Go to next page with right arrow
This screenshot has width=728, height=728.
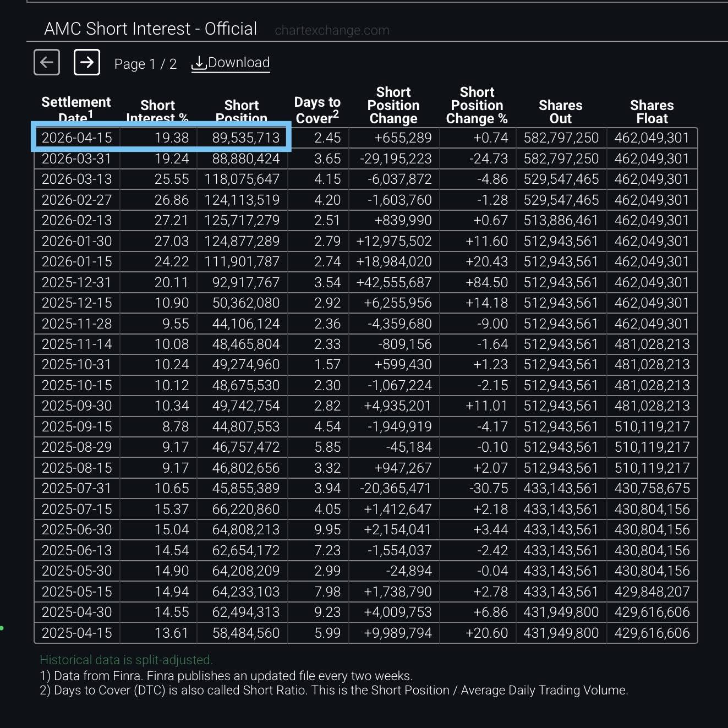pos(87,62)
